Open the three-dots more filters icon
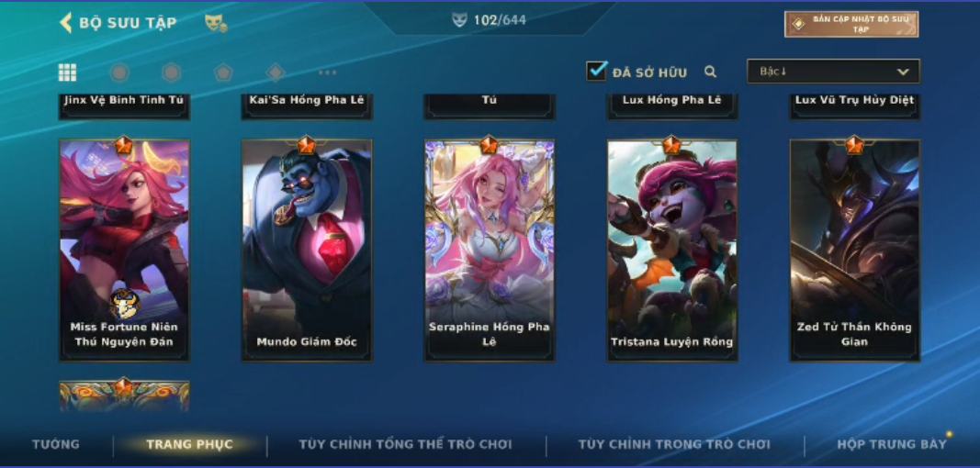The width and height of the screenshot is (980, 468). [328, 72]
